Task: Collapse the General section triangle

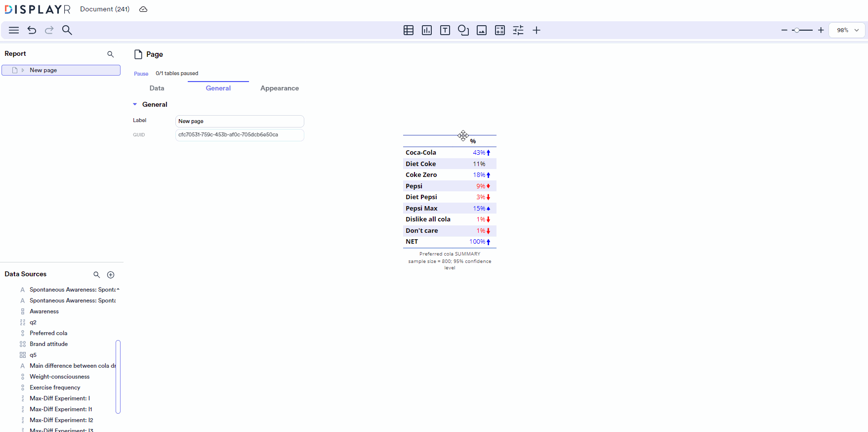Action: click(135, 104)
